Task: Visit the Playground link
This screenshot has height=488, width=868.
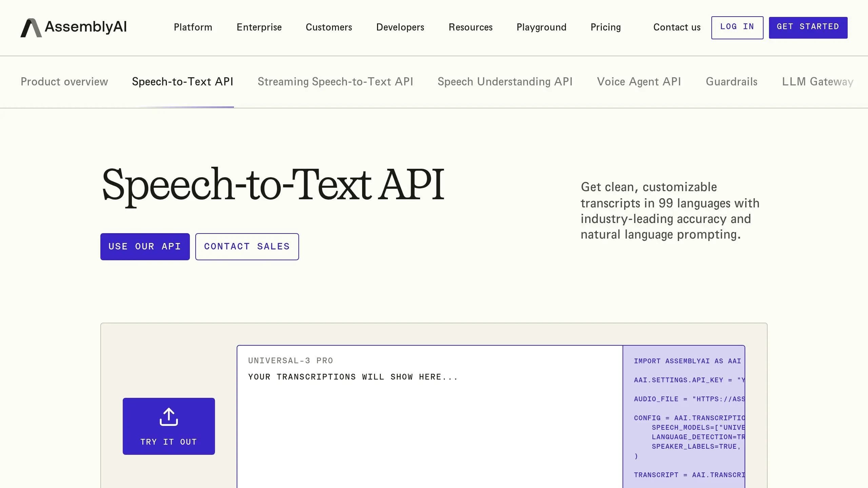Action: (541, 27)
